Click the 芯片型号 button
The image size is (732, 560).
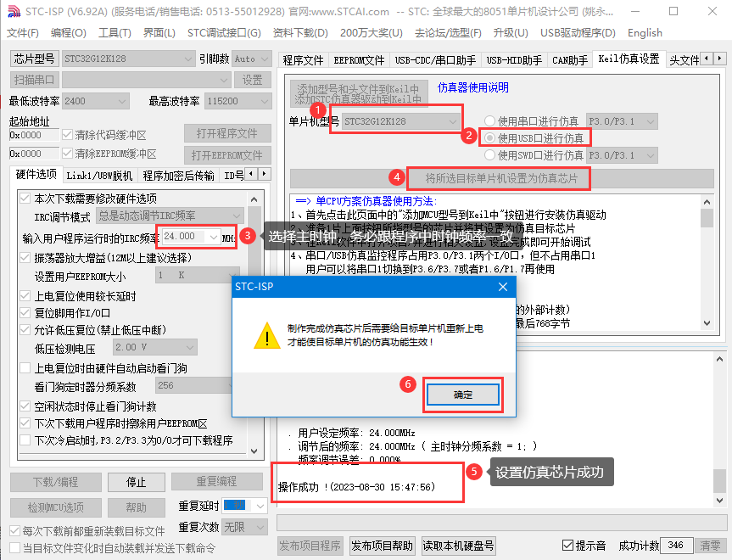[34, 59]
